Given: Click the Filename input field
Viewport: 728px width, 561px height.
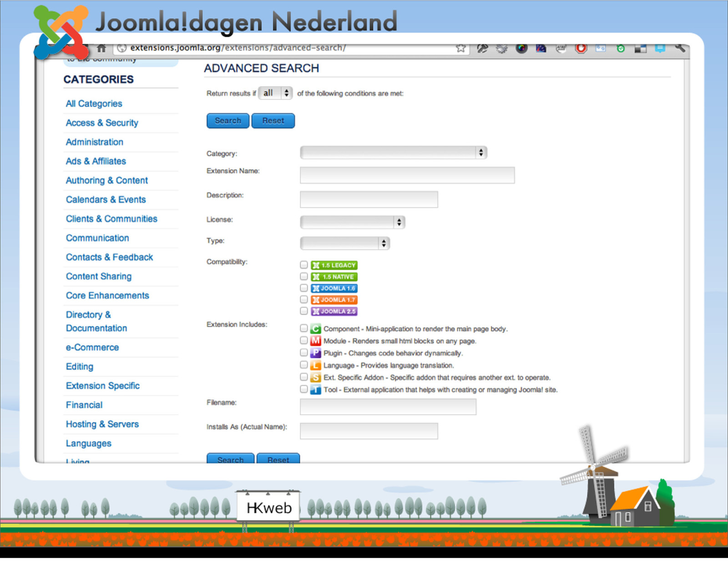Looking at the screenshot, I should 388,407.
